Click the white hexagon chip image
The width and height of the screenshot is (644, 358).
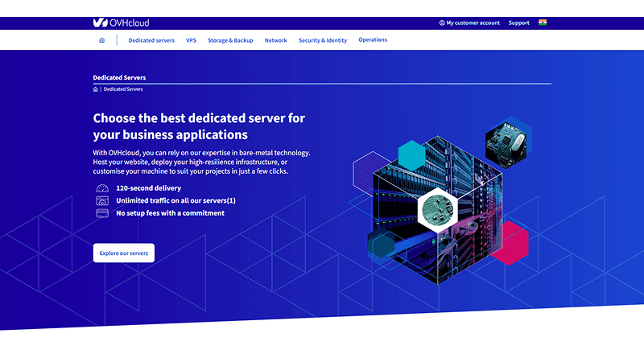pyautogui.click(x=438, y=210)
